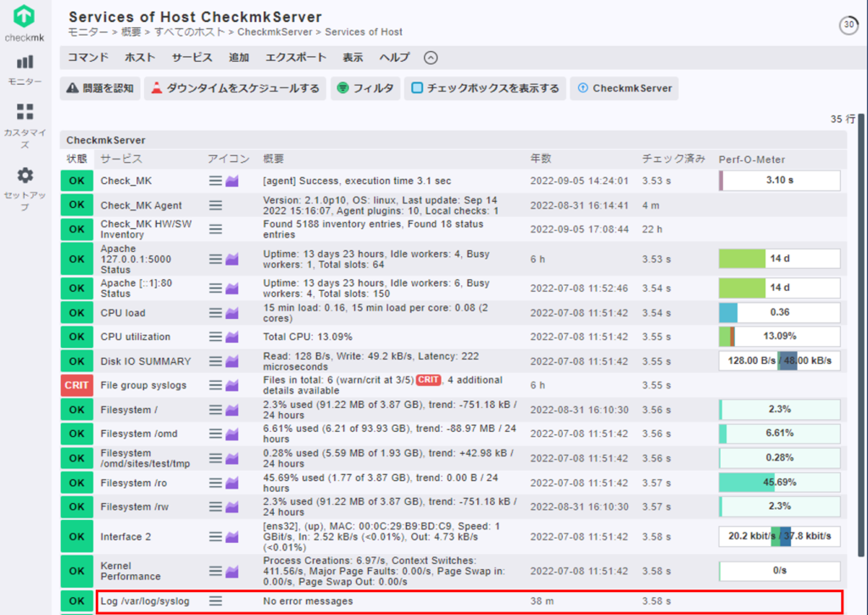Screen dimensions: 868x615
Task: Open action menu for Filesystem /omd/sites/test/tmp
Action: tap(215, 458)
